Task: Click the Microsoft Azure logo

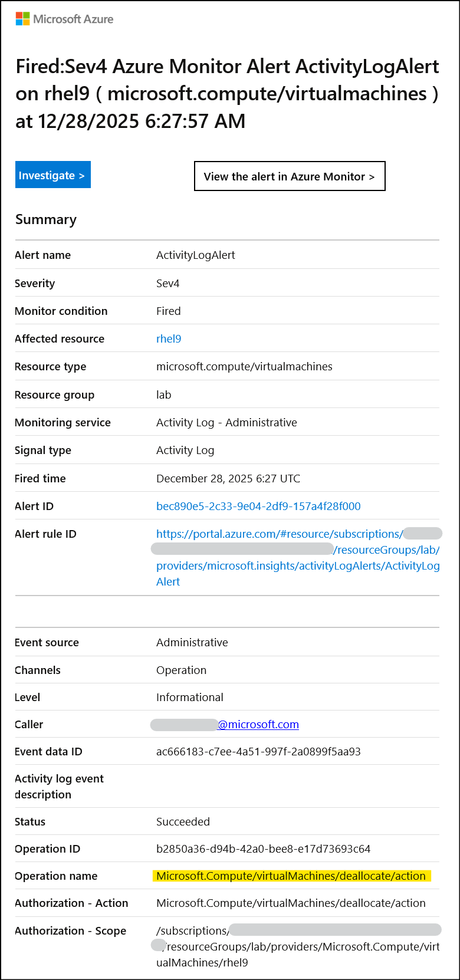Action: 64,19
